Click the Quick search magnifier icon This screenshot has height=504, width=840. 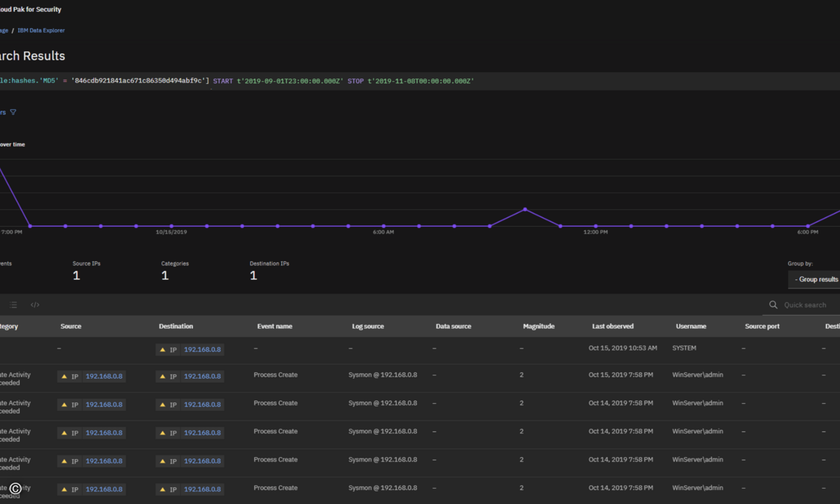pyautogui.click(x=773, y=305)
